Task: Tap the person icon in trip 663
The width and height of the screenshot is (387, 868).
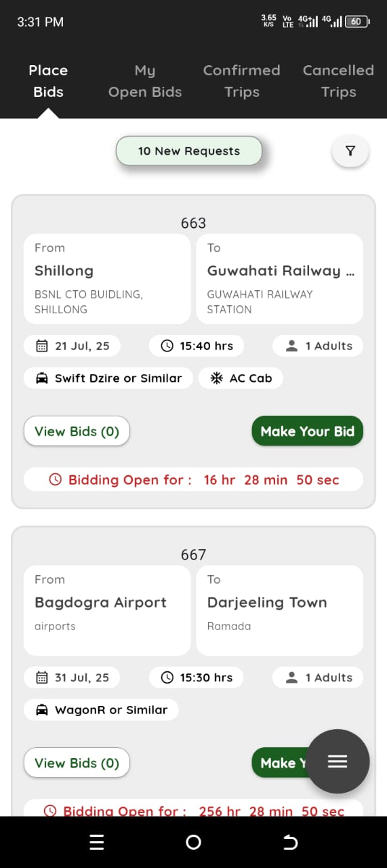Action: tap(292, 346)
